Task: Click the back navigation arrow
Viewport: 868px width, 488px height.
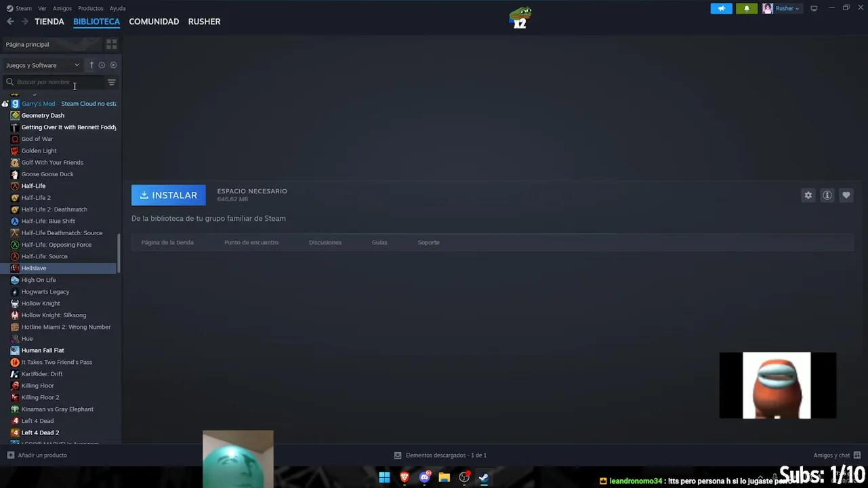Action: (x=10, y=22)
